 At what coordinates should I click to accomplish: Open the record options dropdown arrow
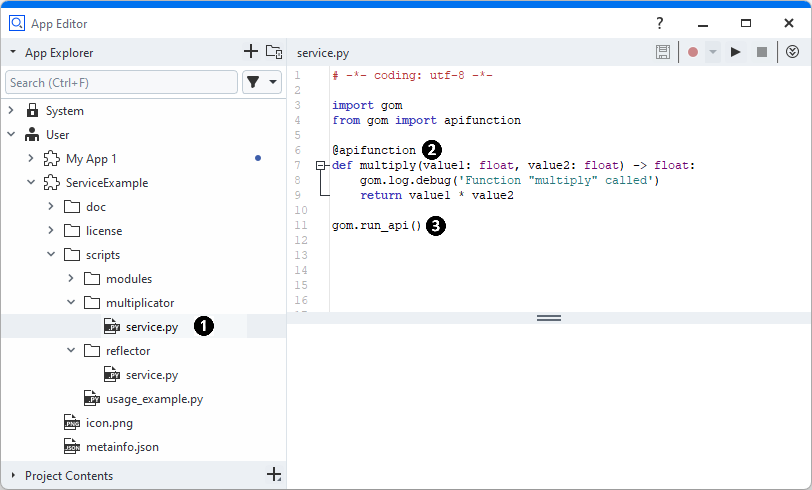[x=712, y=52]
